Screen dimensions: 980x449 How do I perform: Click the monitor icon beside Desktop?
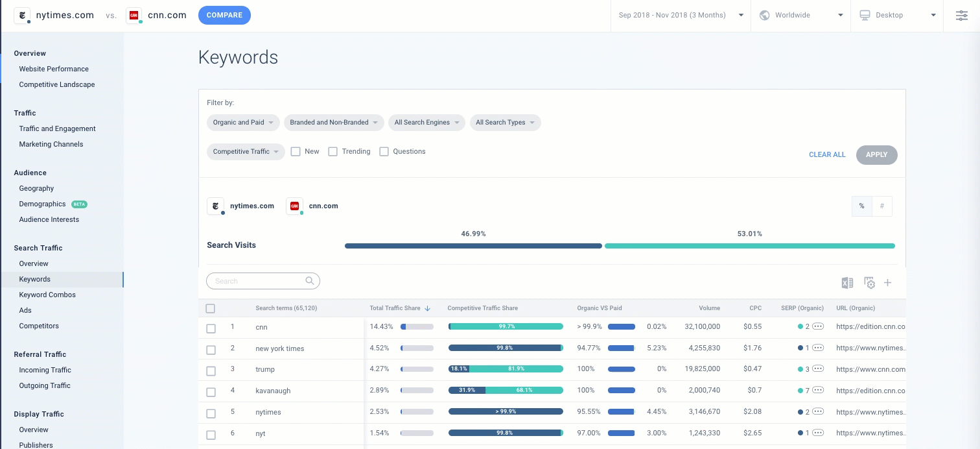(x=865, y=15)
